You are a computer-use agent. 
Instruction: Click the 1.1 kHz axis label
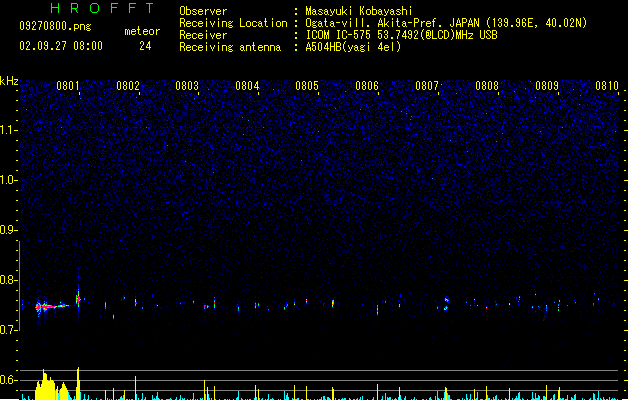pyautogui.click(x=9, y=130)
